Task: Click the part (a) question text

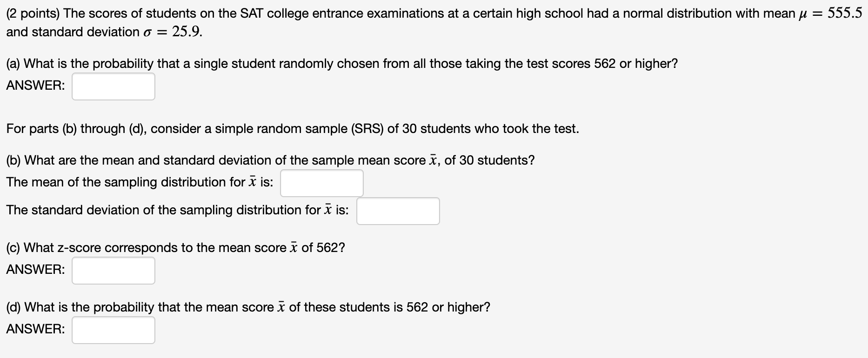Action: pos(342,64)
